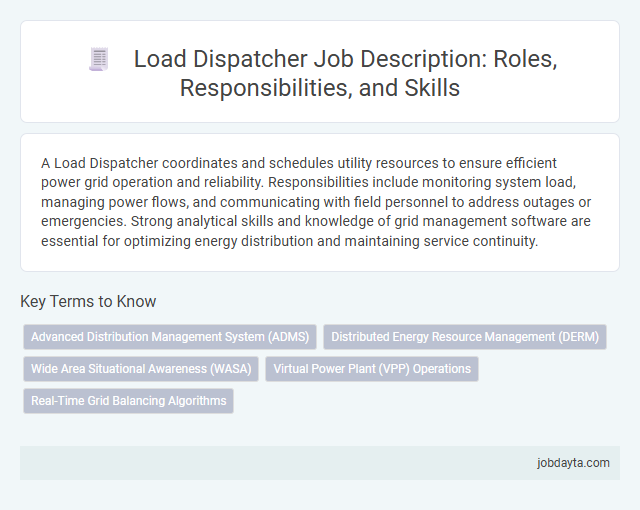The width and height of the screenshot is (640, 510).
Task: Click the Key Terms to Know heading
Action: pyautogui.click(x=88, y=302)
